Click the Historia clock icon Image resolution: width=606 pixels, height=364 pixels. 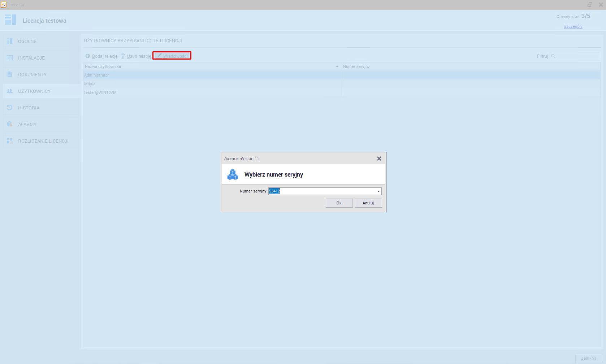[x=10, y=108]
